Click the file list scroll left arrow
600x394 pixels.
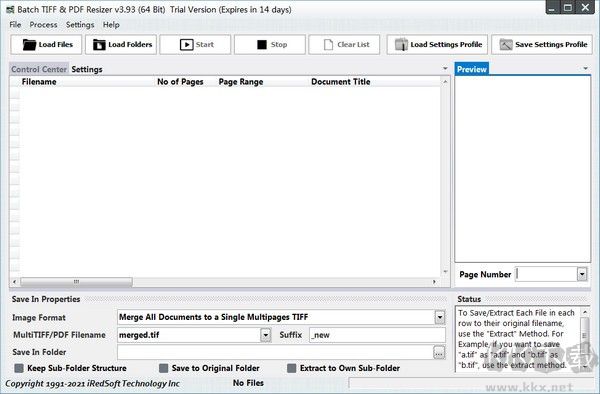15,282
